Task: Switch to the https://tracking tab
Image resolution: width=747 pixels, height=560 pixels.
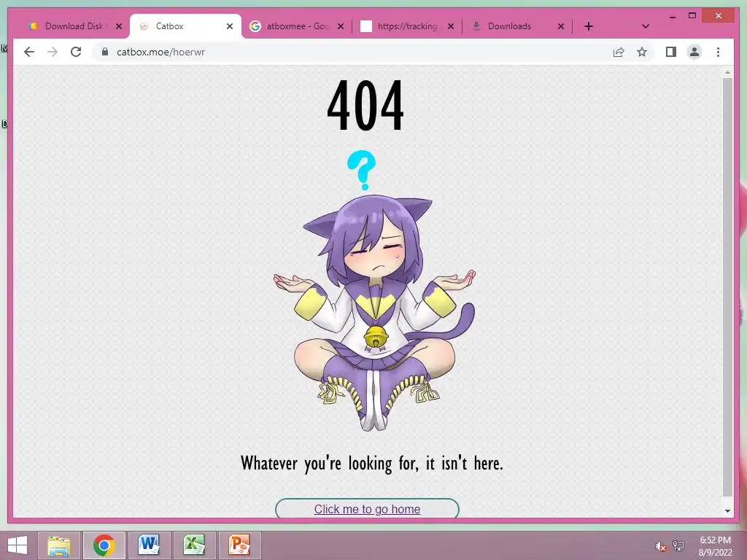Action: point(407,26)
